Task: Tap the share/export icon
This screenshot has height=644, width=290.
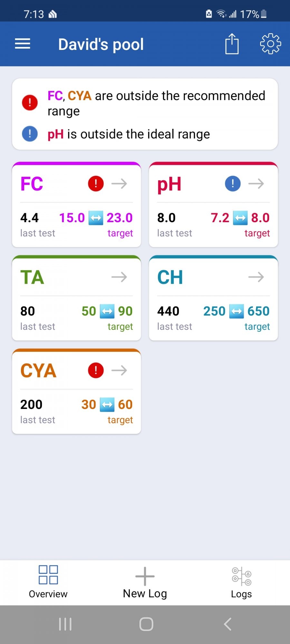Action: click(232, 44)
